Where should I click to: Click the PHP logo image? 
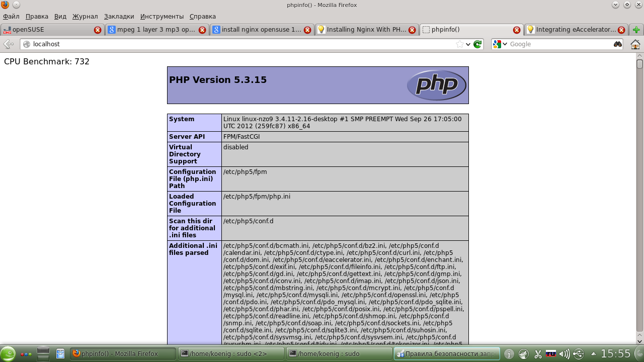tap(436, 85)
